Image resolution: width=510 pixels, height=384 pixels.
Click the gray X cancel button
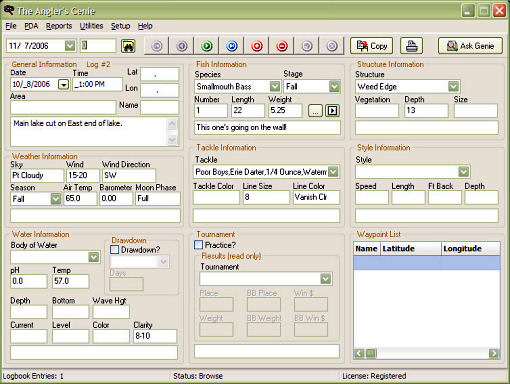pyautogui.click(x=332, y=46)
